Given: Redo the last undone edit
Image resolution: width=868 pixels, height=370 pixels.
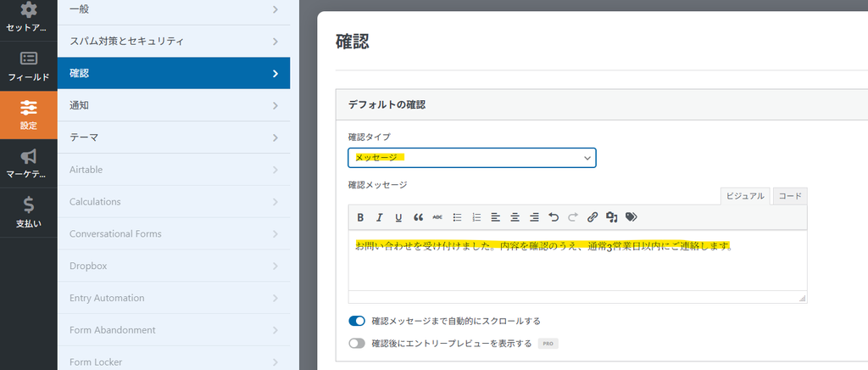Looking at the screenshot, I should tap(573, 218).
